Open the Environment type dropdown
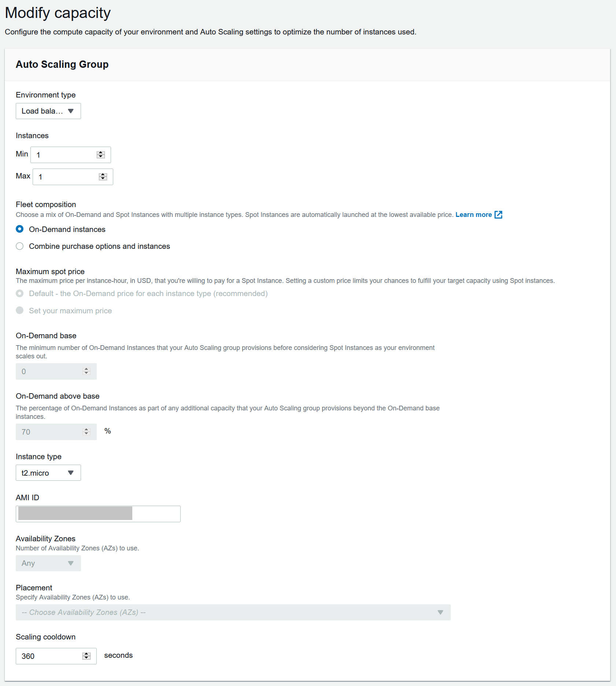Screen dimensions: 616x686 [x=48, y=111]
